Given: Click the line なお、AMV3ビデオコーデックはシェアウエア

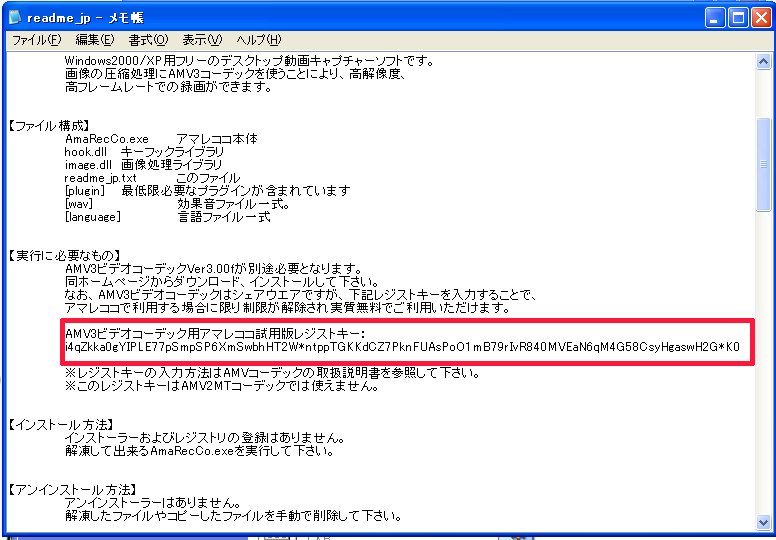Looking at the screenshot, I should [x=301, y=295].
